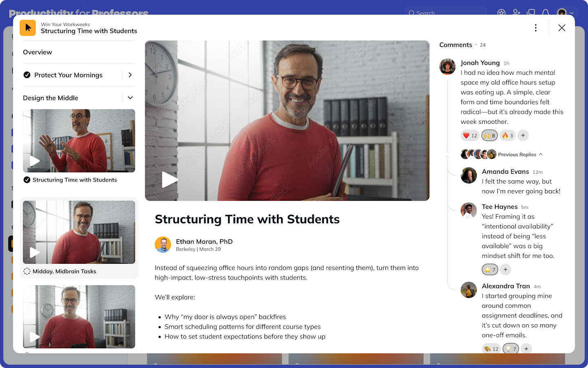Open the notifications bell

[x=546, y=13]
